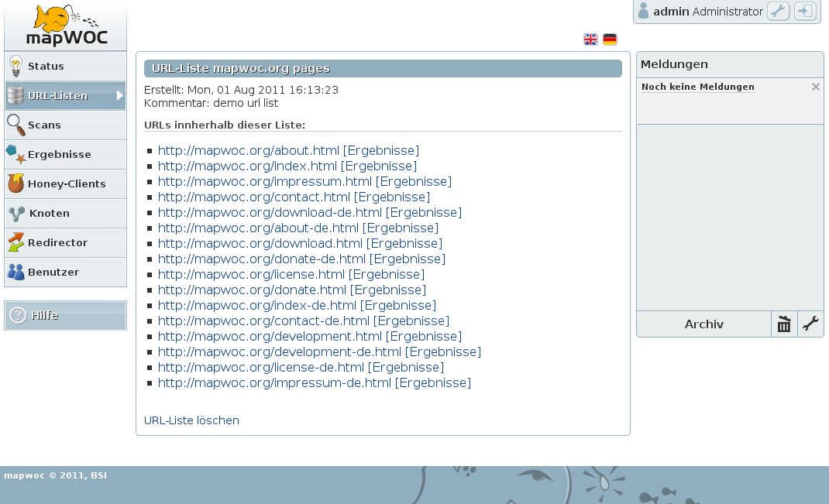Open the Status menu item
Screen dimensions: 829x504
point(65,67)
